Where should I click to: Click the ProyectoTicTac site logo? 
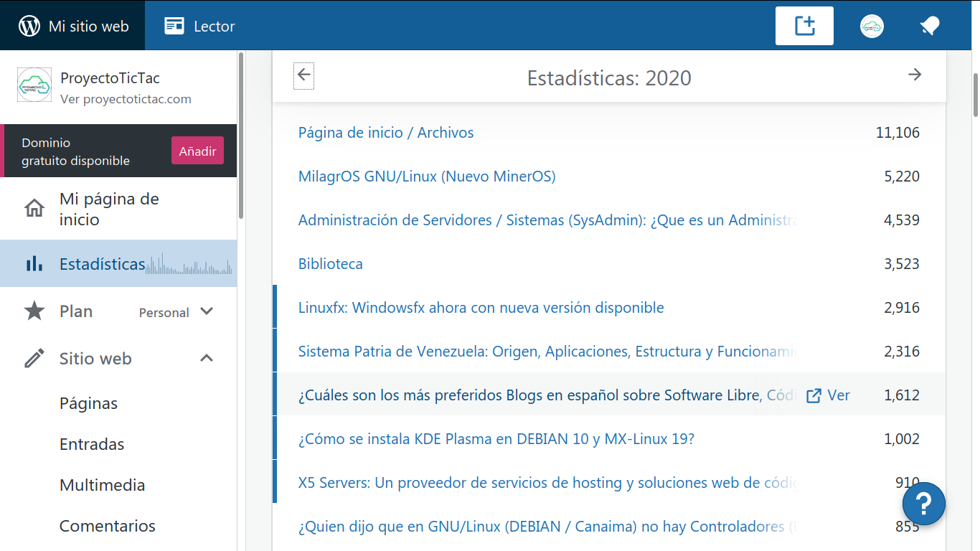click(34, 85)
